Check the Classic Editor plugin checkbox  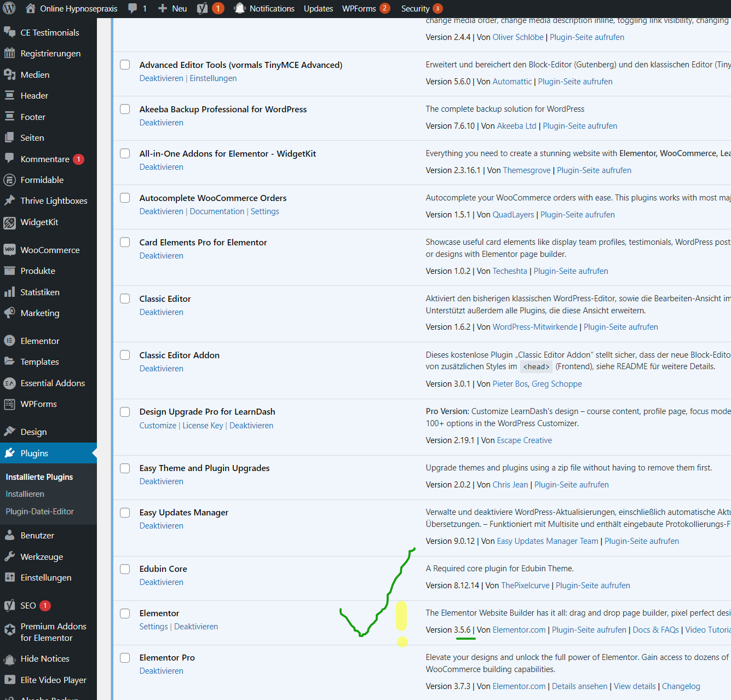pyautogui.click(x=125, y=299)
